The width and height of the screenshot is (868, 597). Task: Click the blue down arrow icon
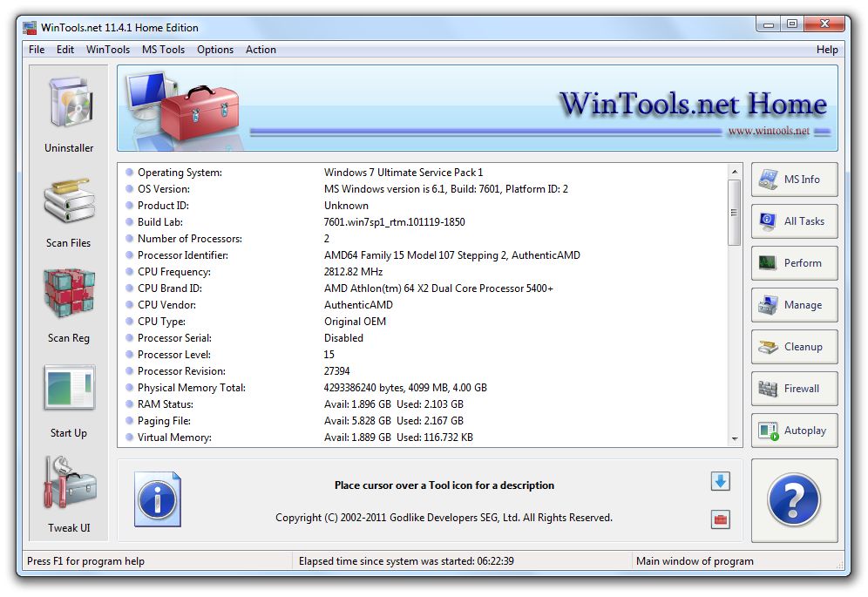[720, 481]
